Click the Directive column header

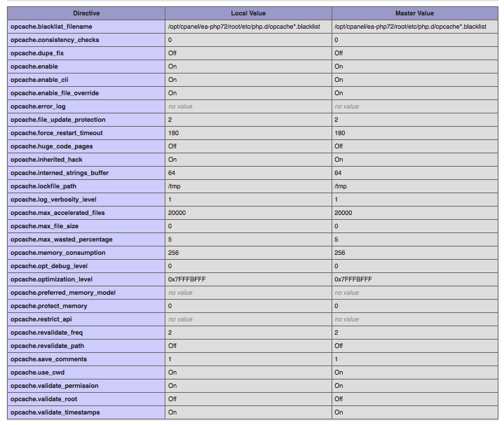(x=86, y=13)
